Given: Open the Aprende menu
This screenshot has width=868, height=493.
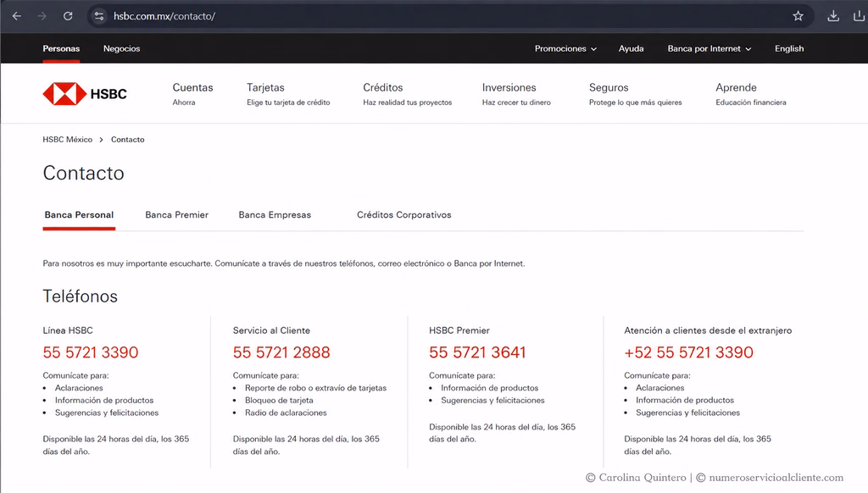Looking at the screenshot, I should pyautogui.click(x=736, y=87).
